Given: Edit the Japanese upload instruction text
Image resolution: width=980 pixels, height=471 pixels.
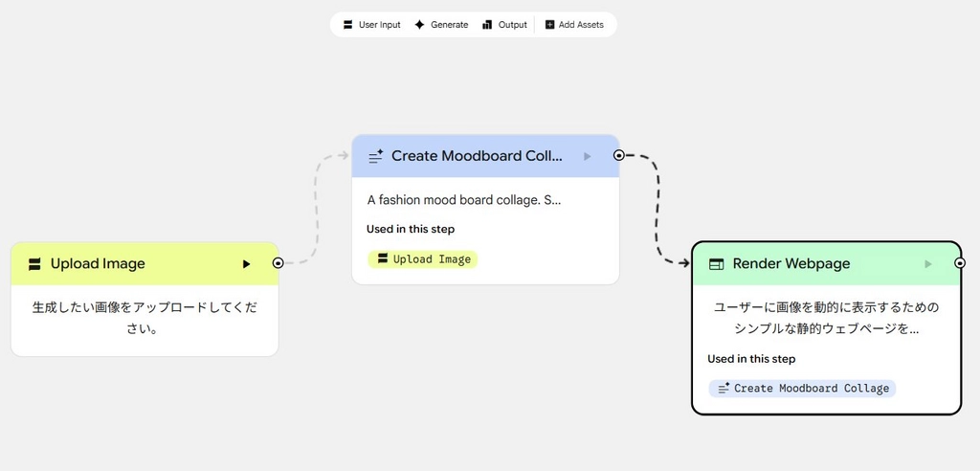Looking at the screenshot, I should click(x=144, y=318).
